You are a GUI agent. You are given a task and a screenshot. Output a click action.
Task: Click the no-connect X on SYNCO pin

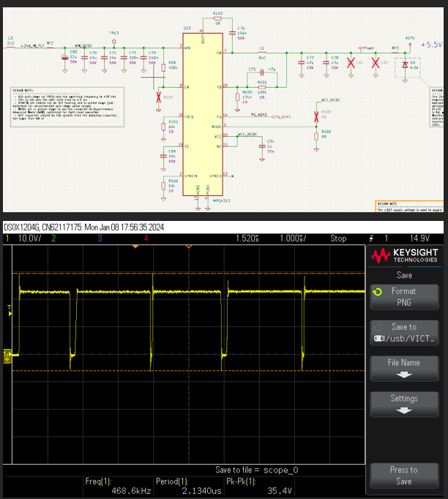[x=233, y=176]
